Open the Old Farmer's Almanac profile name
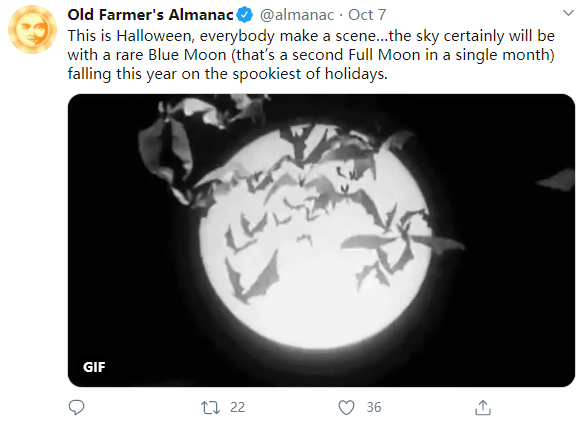This screenshot has width=582, height=423. click(x=150, y=15)
